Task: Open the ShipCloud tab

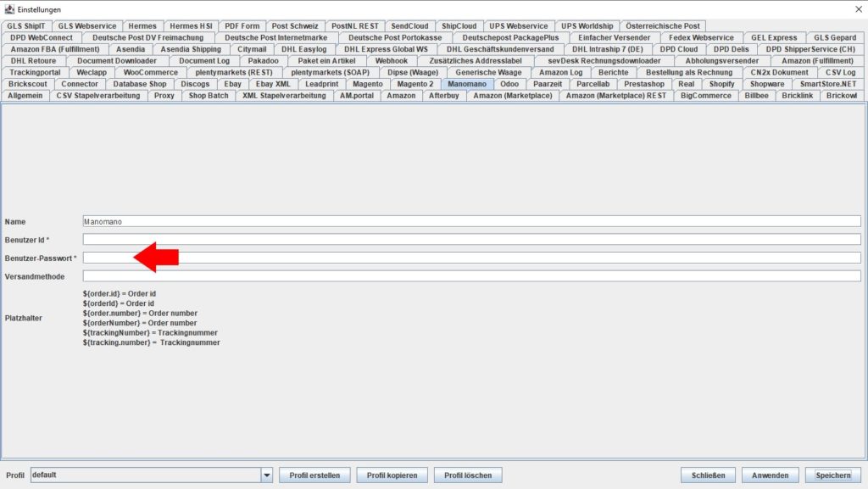Action: (x=459, y=26)
